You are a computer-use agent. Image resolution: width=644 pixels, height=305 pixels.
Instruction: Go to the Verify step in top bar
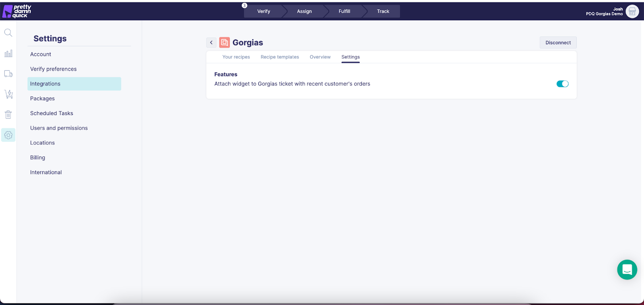(264, 11)
